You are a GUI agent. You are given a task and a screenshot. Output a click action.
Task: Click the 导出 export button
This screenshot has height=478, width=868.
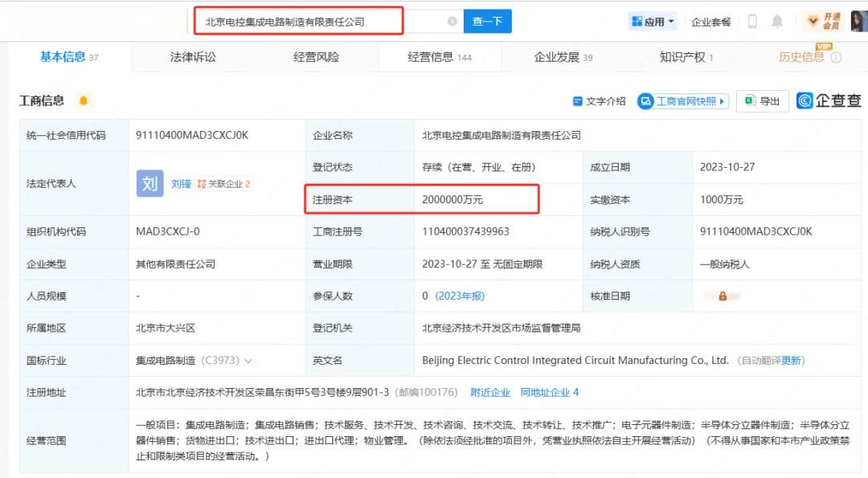click(x=762, y=101)
